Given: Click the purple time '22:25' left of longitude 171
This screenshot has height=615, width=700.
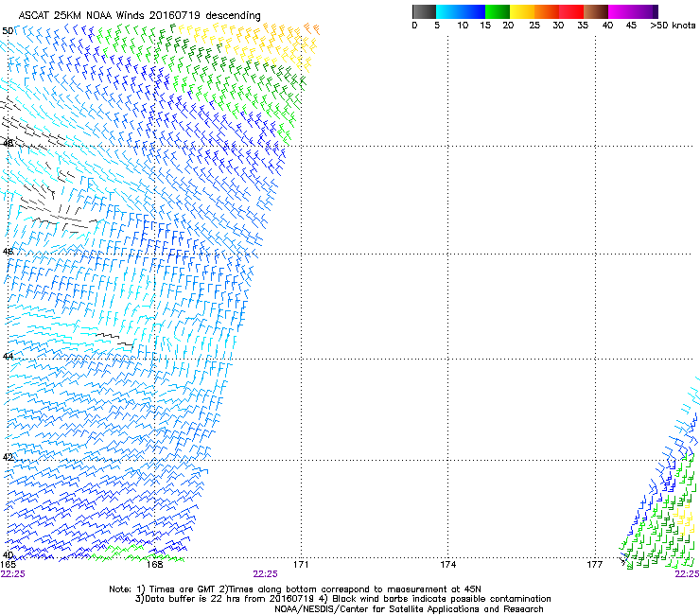Looking at the screenshot, I should (265, 574).
